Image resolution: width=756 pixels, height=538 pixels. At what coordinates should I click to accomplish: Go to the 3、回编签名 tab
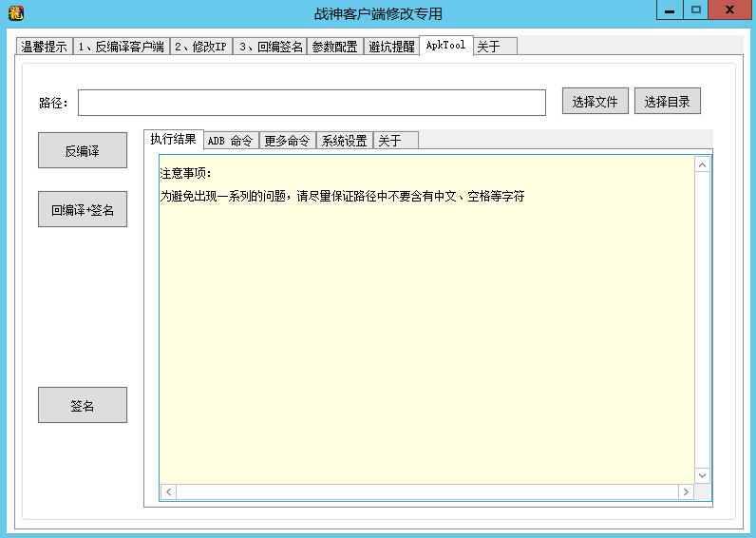(x=270, y=47)
